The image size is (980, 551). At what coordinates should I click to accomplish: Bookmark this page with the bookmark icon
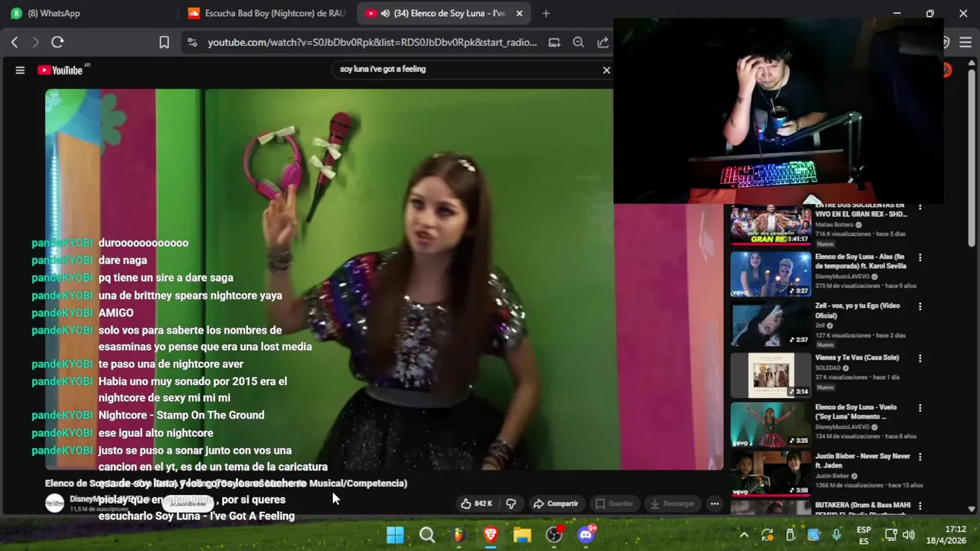(x=164, y=43)
